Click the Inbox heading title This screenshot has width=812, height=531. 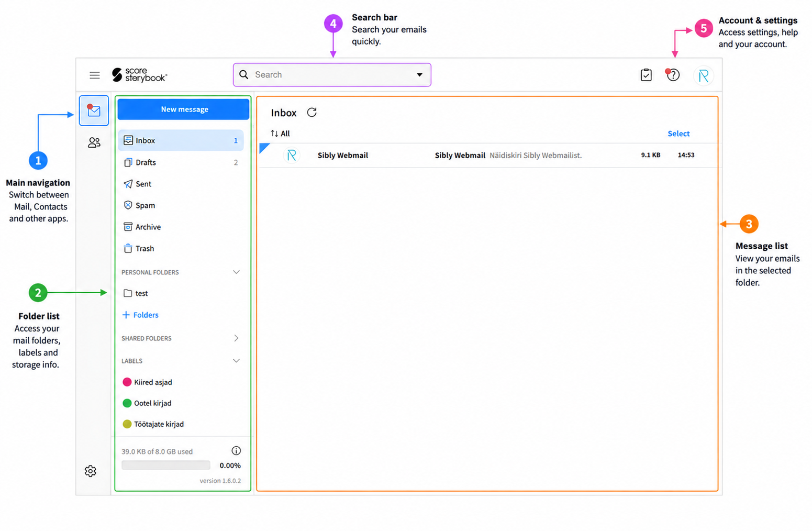(284, 113)
